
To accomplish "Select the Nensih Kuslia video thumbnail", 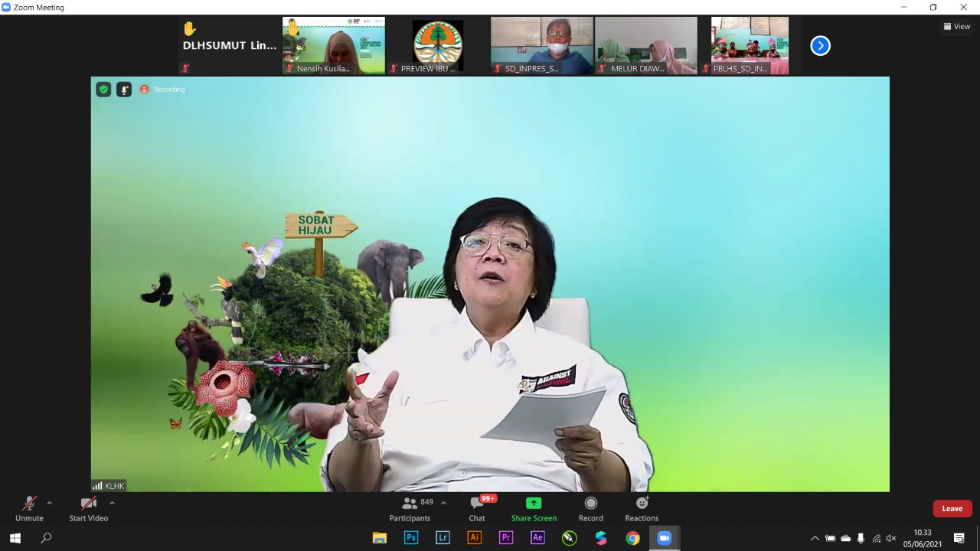I will [x=334, y=46].
